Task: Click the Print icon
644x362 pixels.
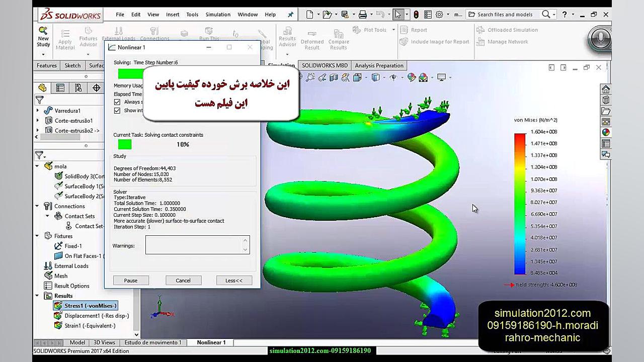Action: click(x=362, y=15)
